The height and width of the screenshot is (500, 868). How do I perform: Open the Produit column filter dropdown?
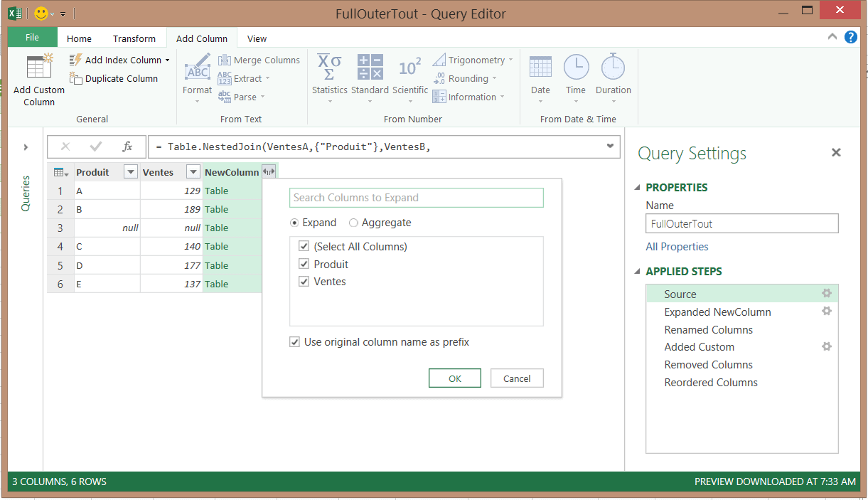pos(130,172)
